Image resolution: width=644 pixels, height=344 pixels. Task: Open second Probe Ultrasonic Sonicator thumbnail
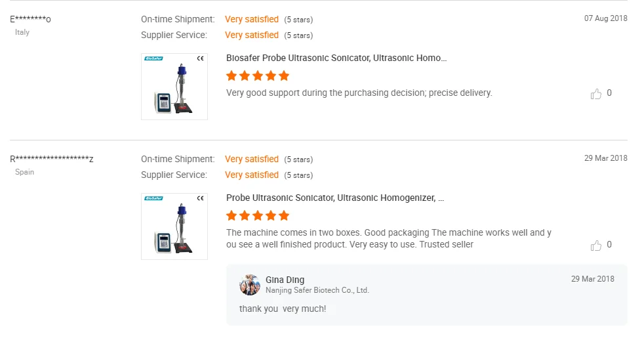click(174, 226)
